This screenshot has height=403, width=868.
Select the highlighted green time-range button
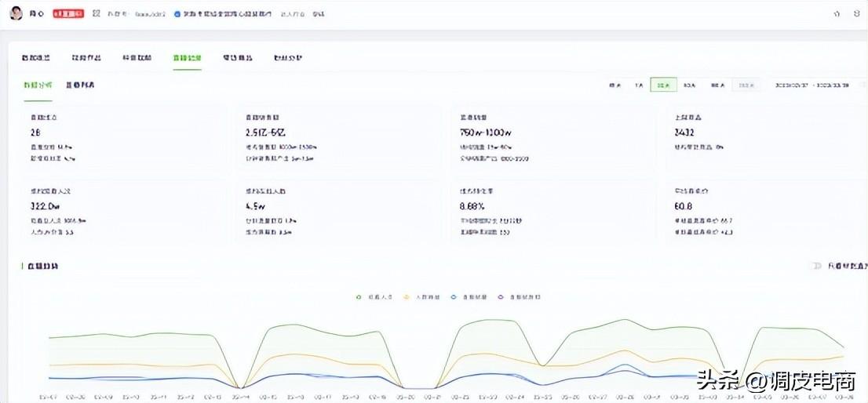tap(663, 85)
